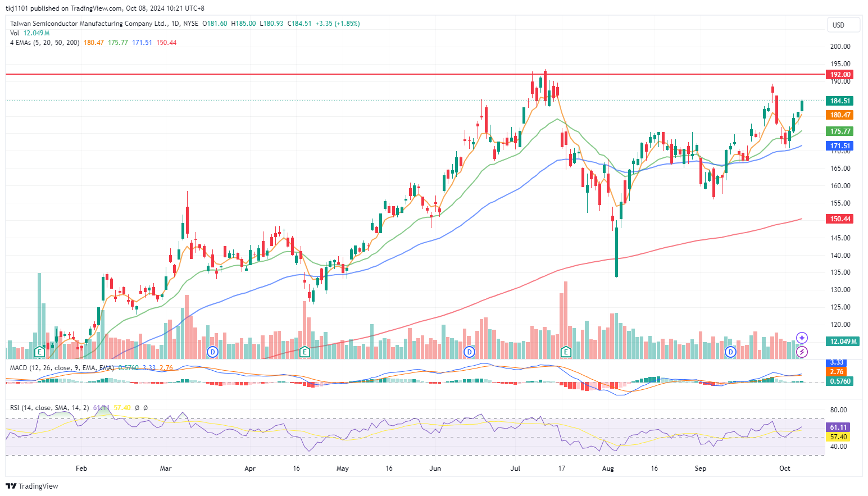Click the Sep date on the time axis
The width and height of the screenshot is (868, 496).
pyautogui.click(x=700, y=468)
